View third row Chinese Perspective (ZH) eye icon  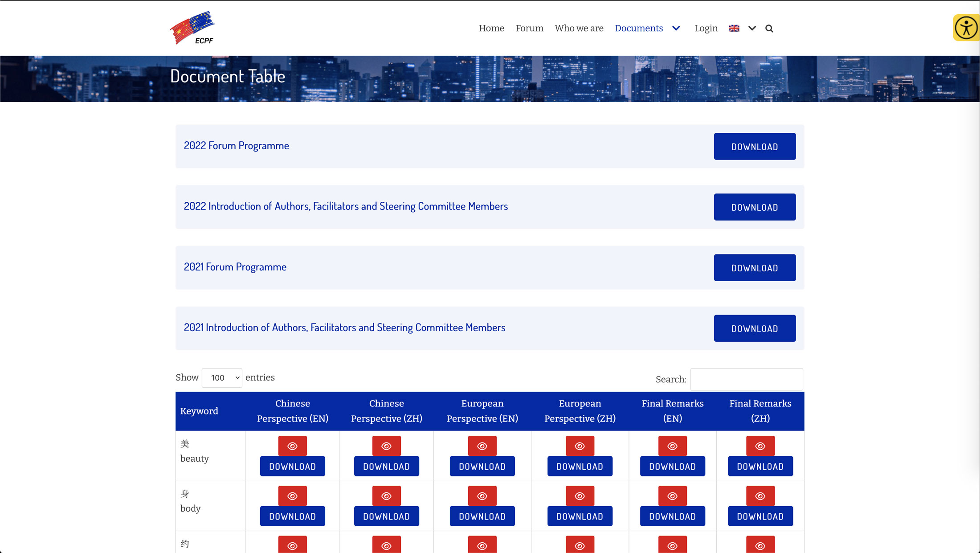click(387, 545)
